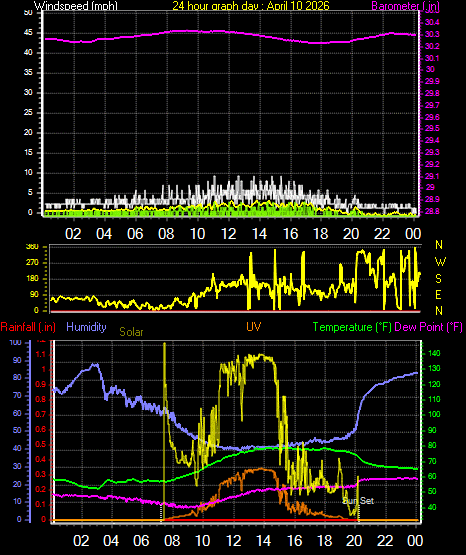Click the 90 humidity scale value

(17, 360)
